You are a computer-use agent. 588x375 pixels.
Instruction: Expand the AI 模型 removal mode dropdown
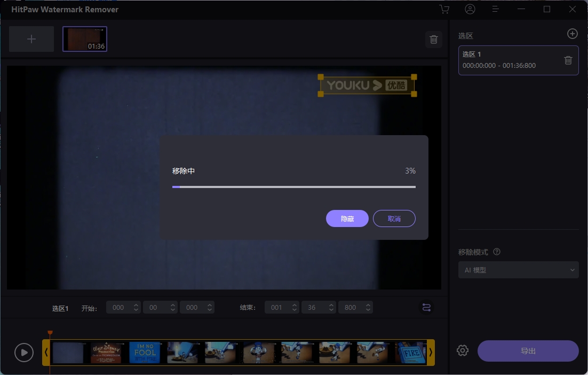click(x=518, y=270)
